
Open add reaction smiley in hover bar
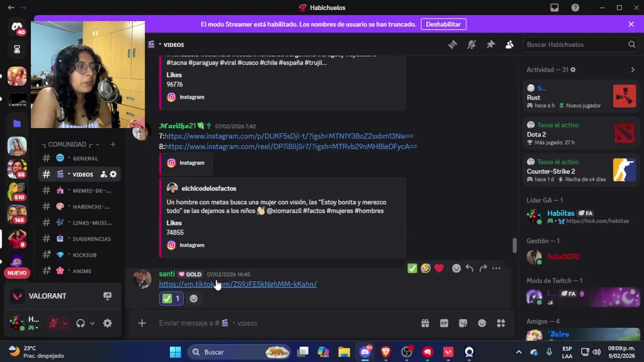[x=456, y=268]
